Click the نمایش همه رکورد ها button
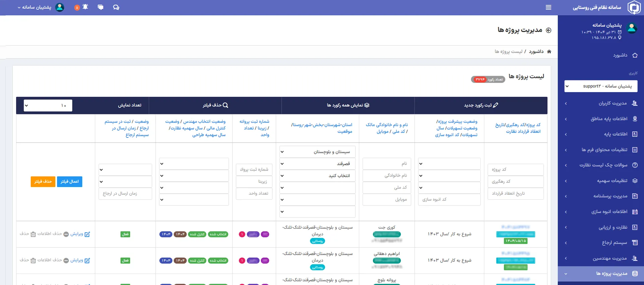644x285 pixels. point(348,105)
